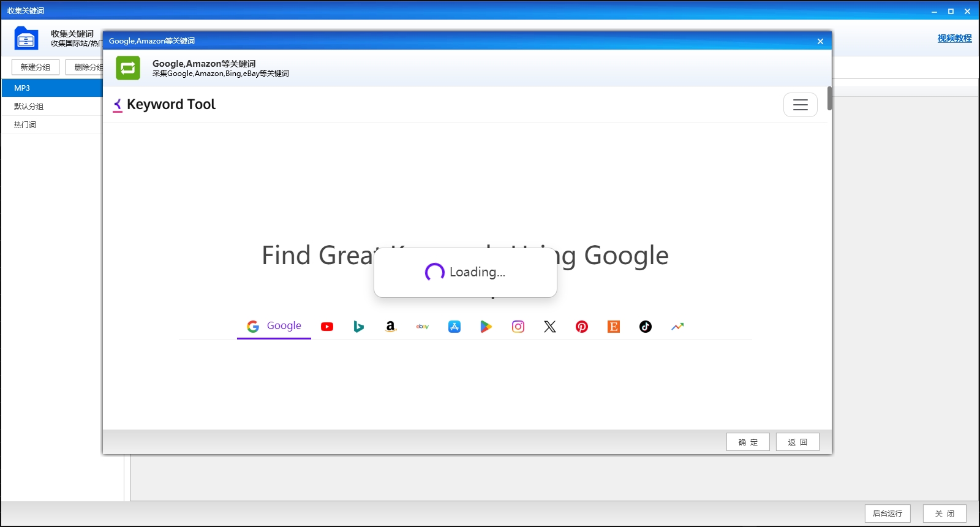Click the blue 收集关键词 folder icon
Viewport: 980px width, 527px height.
[26, 38]
